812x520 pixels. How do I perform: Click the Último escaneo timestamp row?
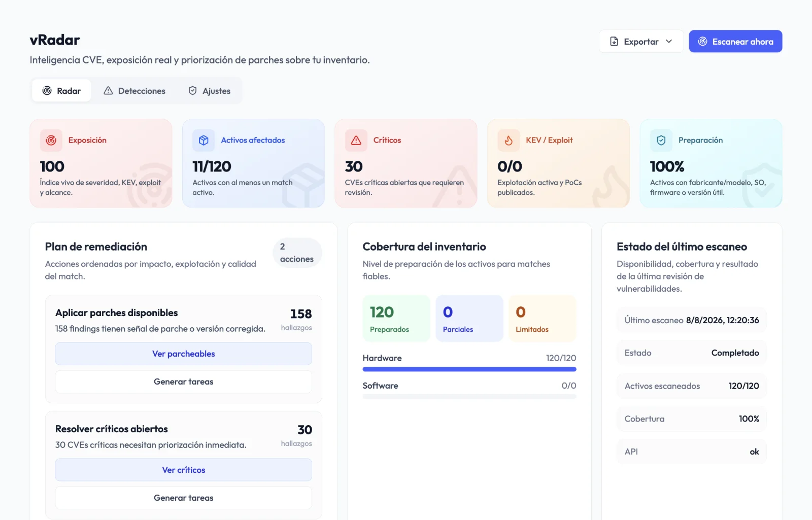692,320
